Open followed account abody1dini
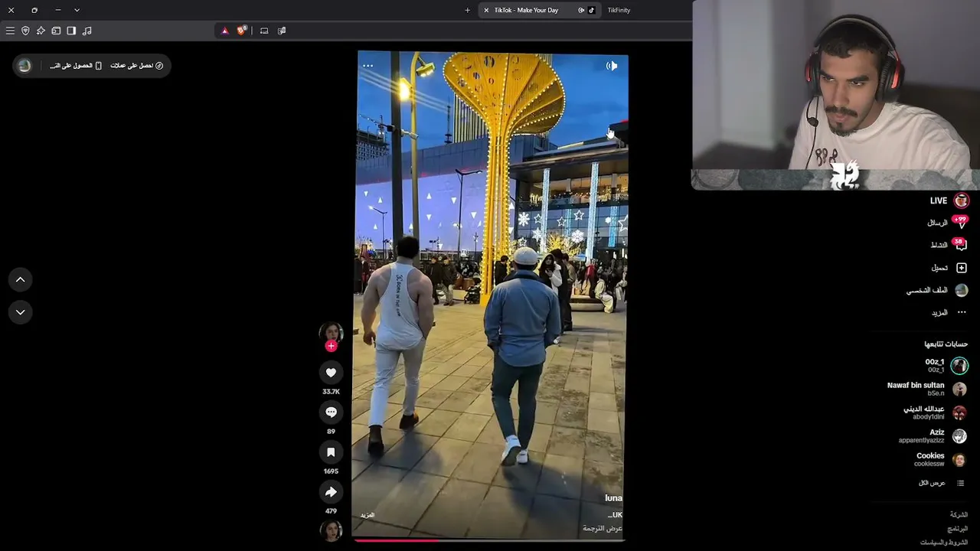Viewport: 980px width, 551px height. [x=935, y=412]
